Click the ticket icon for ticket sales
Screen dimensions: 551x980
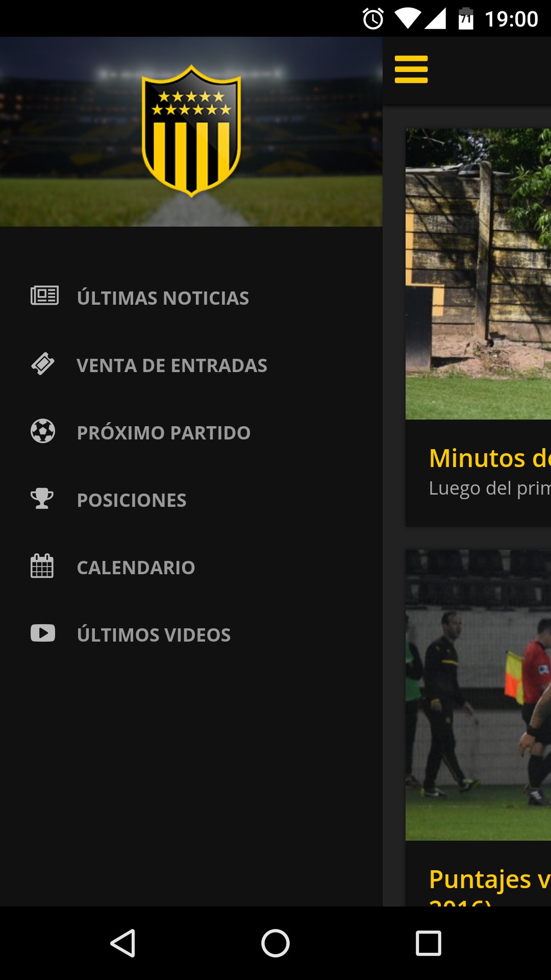point(43,363)
